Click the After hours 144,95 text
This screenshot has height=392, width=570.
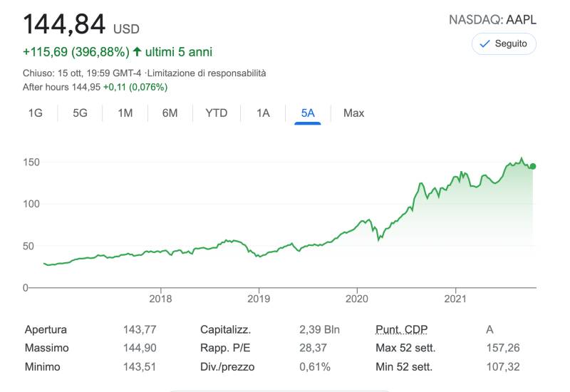coord(61,87)
